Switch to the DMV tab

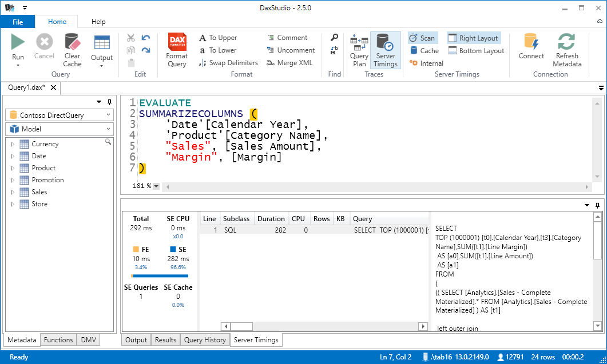88,339
